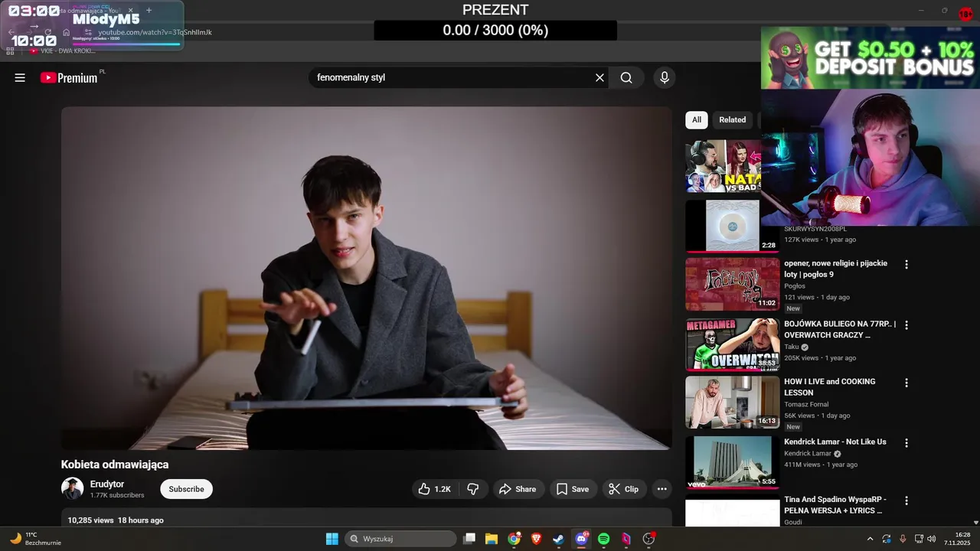Select the Related filter chip
Screen dimensions: 980x551
click(732, 119)
